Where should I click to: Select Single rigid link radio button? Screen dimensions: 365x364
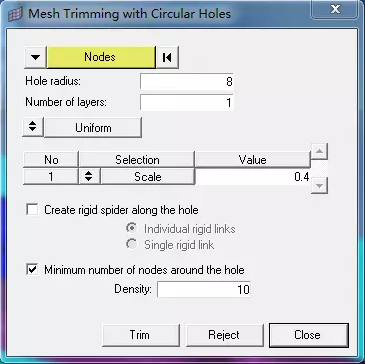click(x=132, y=245)
